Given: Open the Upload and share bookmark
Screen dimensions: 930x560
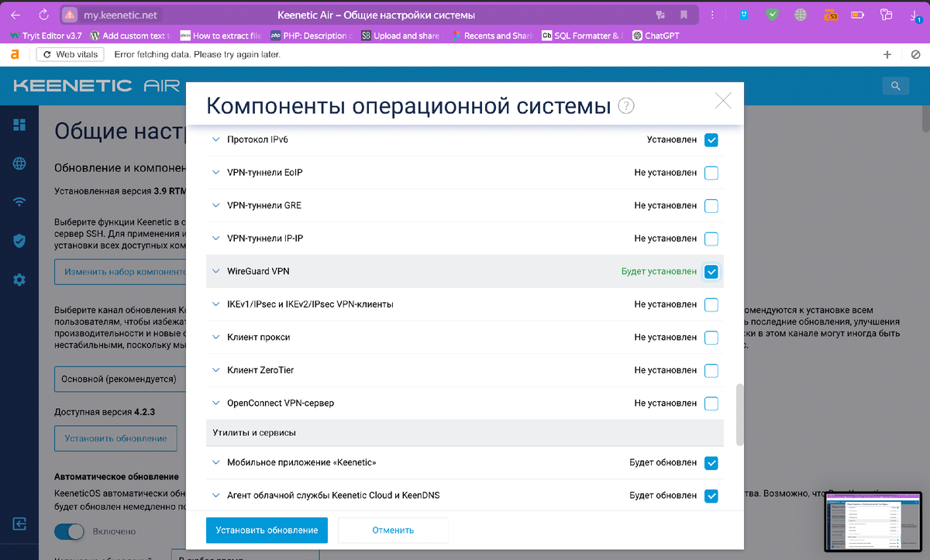Looking at the screenshot, I should coord(401,36).
